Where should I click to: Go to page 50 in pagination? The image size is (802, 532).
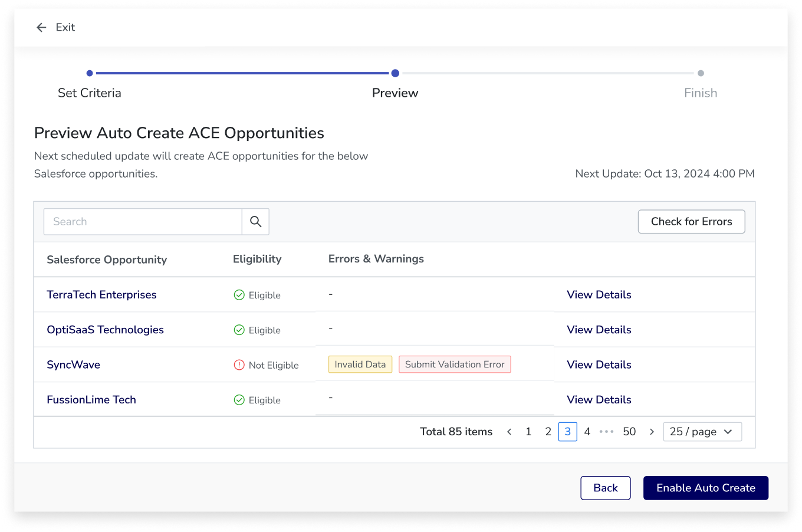(x=629, y=431)
